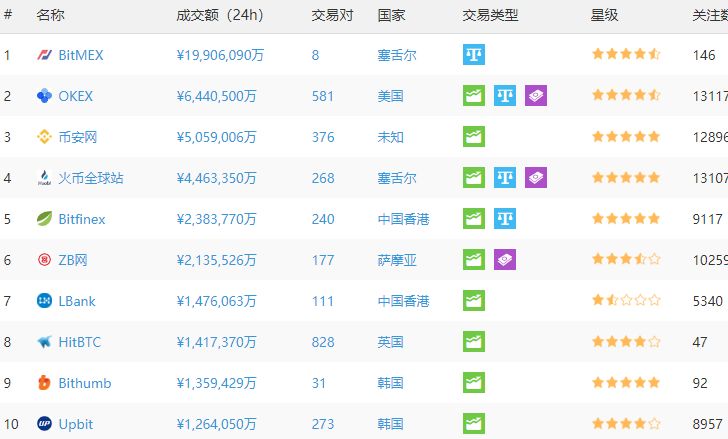
Task: Click OKEX's purple fiat money icon
Action: (536, 96)
